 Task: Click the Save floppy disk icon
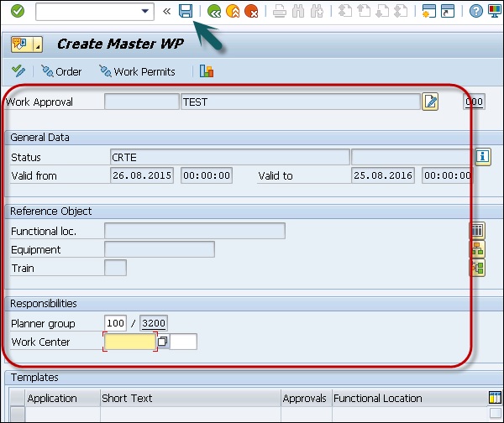coord(185,11)
